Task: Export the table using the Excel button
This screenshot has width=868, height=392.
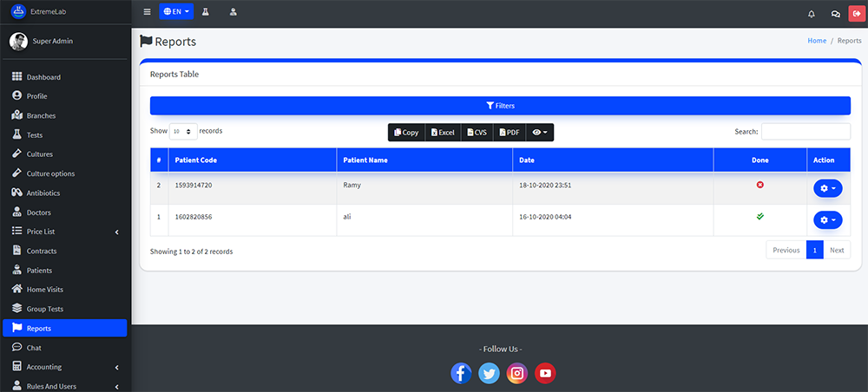Action: pyautogui.click(x=443, y=133)
